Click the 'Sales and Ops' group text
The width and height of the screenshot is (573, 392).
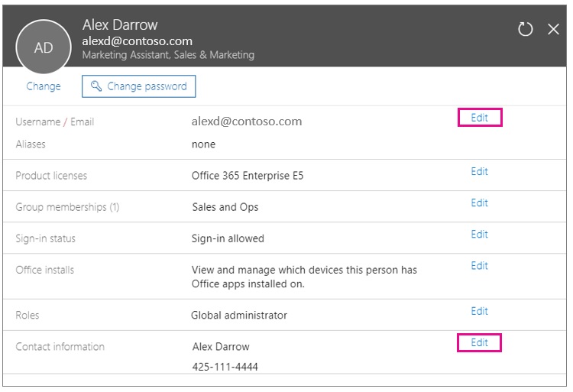coord(225,207)
